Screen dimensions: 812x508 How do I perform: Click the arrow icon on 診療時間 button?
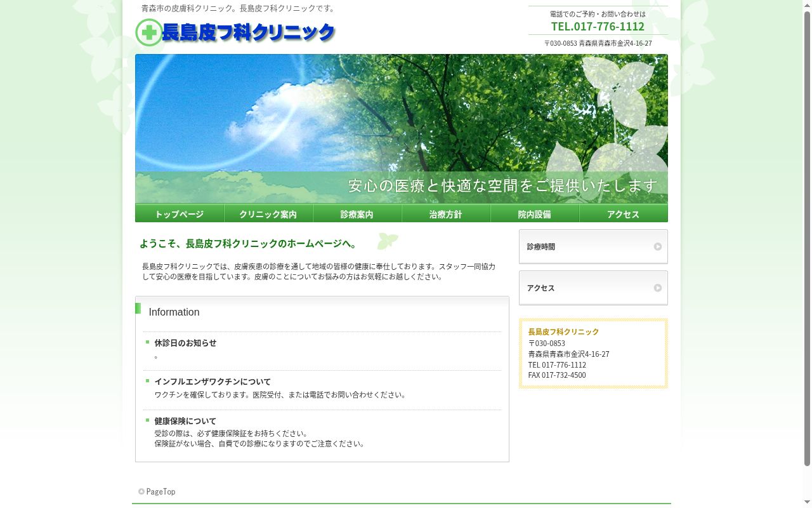(658, 246)
